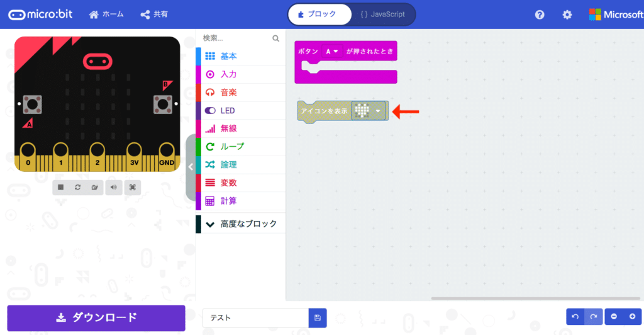
Task: Launch the simulator in full screen
Action: pyautogui.click(x=133, y=188)
